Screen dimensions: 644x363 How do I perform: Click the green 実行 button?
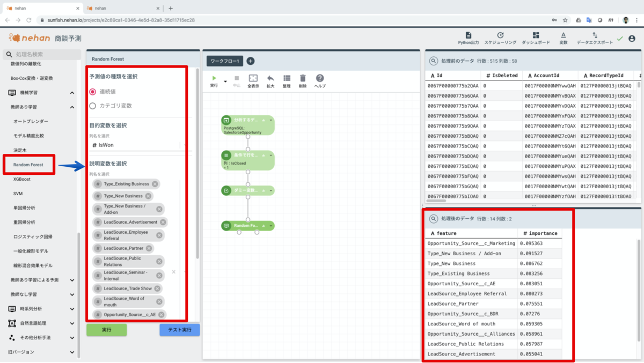(x=106, y=330)
